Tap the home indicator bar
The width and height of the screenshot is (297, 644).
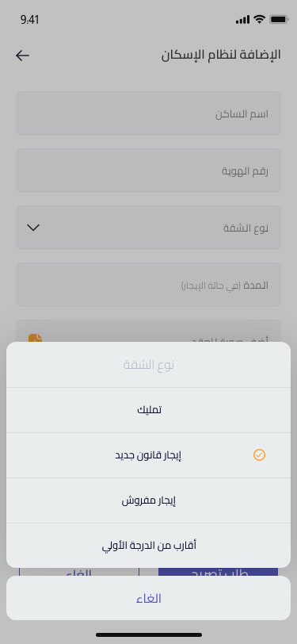[x=149, y=634]
